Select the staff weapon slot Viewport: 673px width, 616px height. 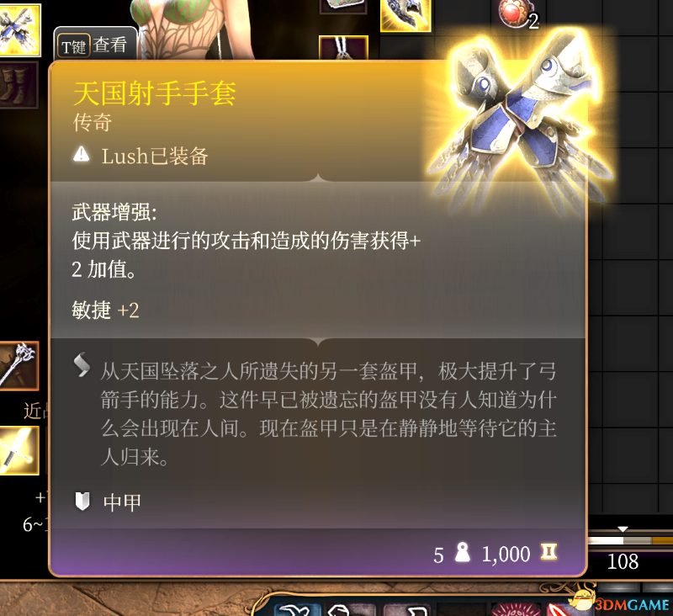(19, 366)
